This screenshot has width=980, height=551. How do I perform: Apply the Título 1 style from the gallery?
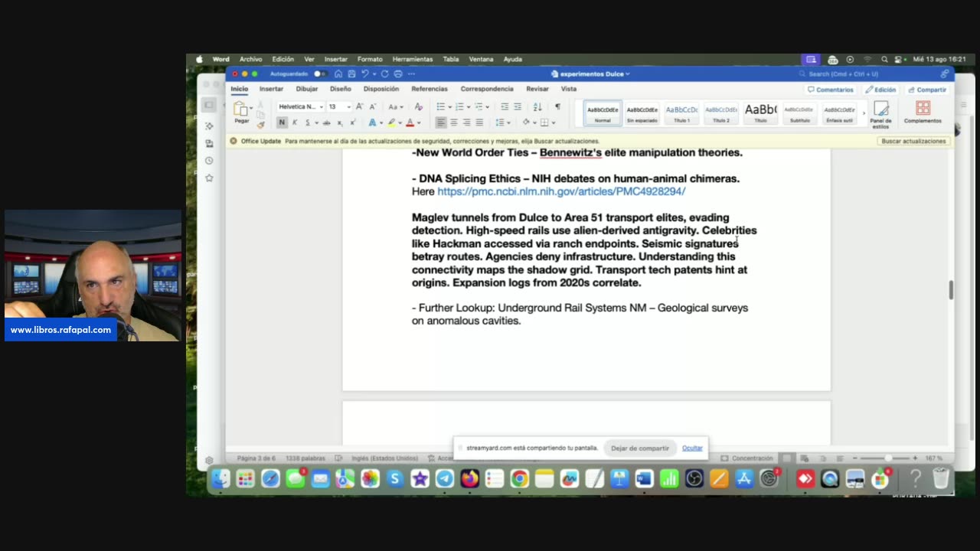tap(681, 113)
